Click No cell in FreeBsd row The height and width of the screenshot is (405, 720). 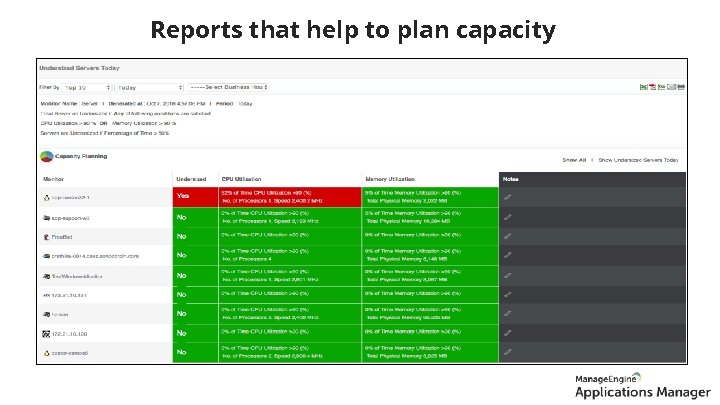coord(196,236)
